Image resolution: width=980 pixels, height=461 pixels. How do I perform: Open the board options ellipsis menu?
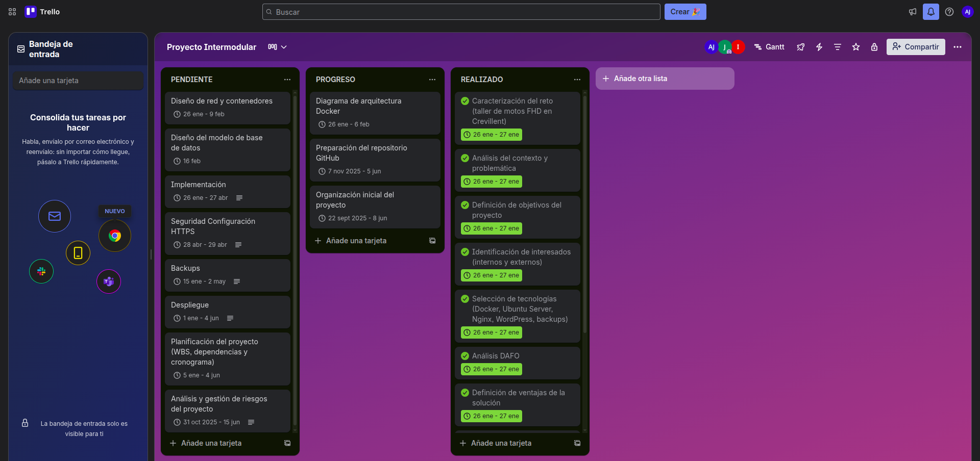click(x=958, y=47)
